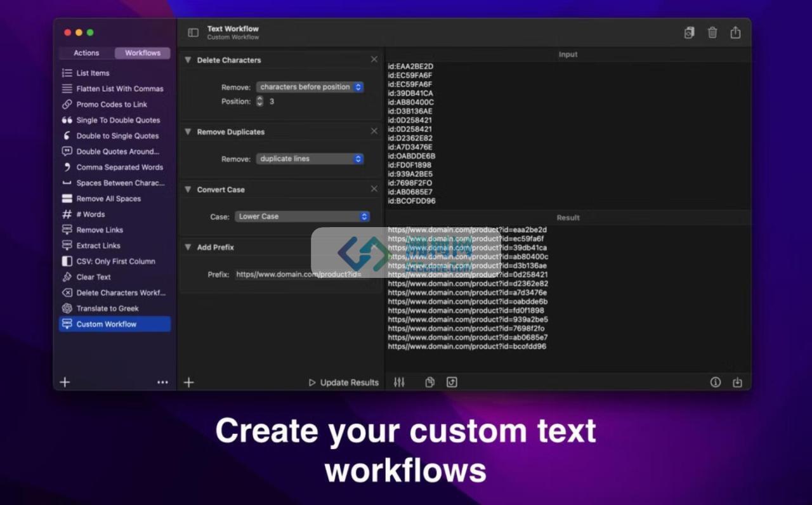Screen dimensions: 812x505
Task: Click Flatten List With Commas icon
Action: pyautogui.click(x=67, y=89)
